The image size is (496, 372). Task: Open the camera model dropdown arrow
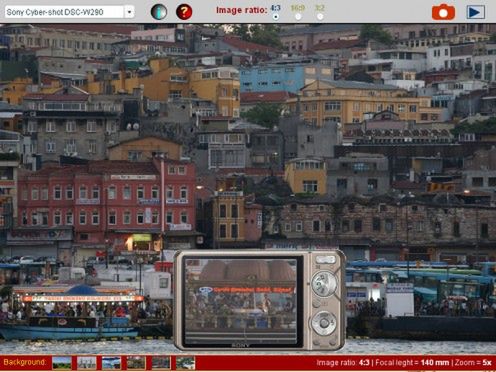pos(129,12)
